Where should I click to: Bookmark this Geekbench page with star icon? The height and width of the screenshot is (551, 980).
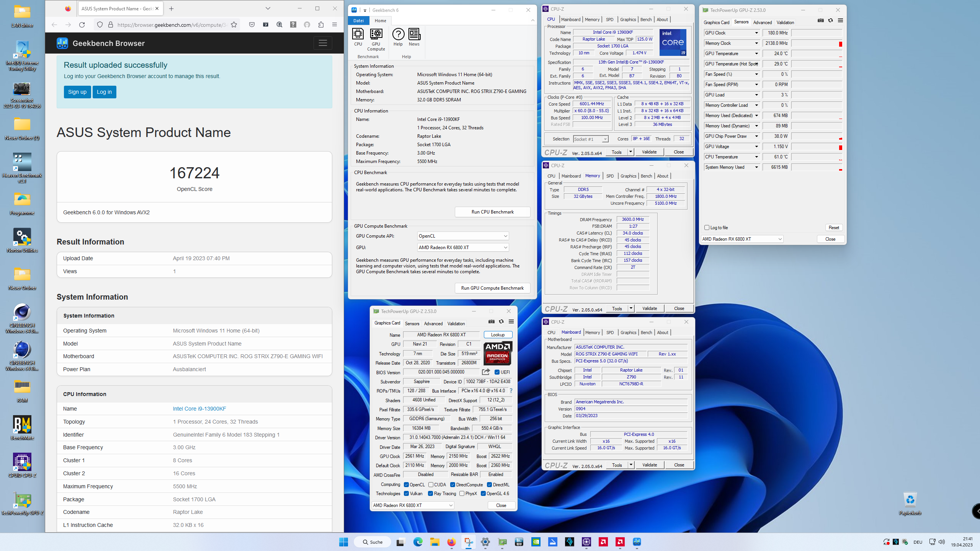point(234,25)
